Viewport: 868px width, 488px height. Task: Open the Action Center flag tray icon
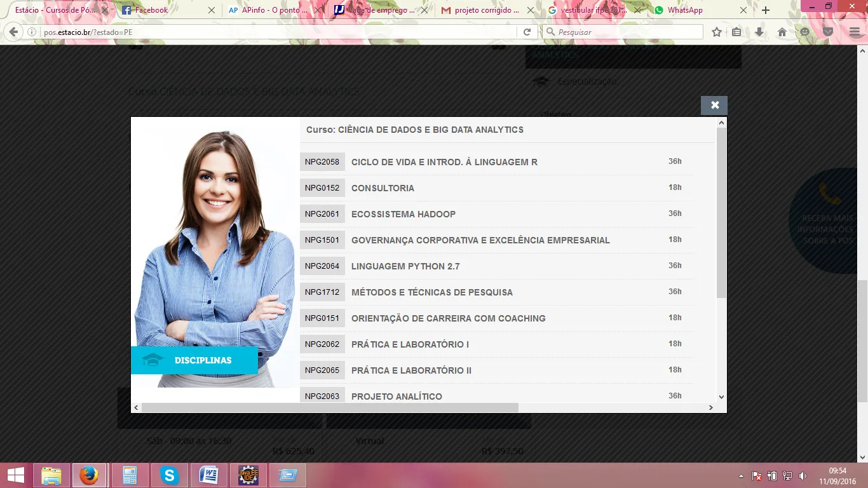[x=757, y=476]
